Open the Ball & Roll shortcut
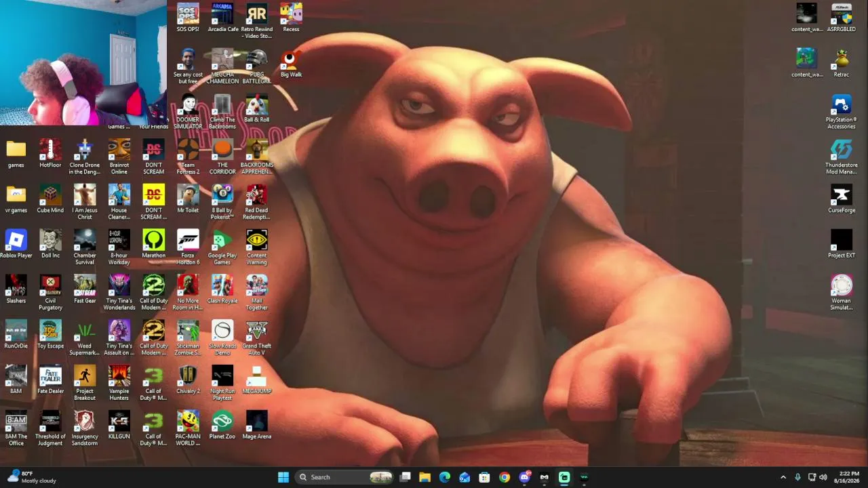This screenshot has width=868, height=488. 256,108
